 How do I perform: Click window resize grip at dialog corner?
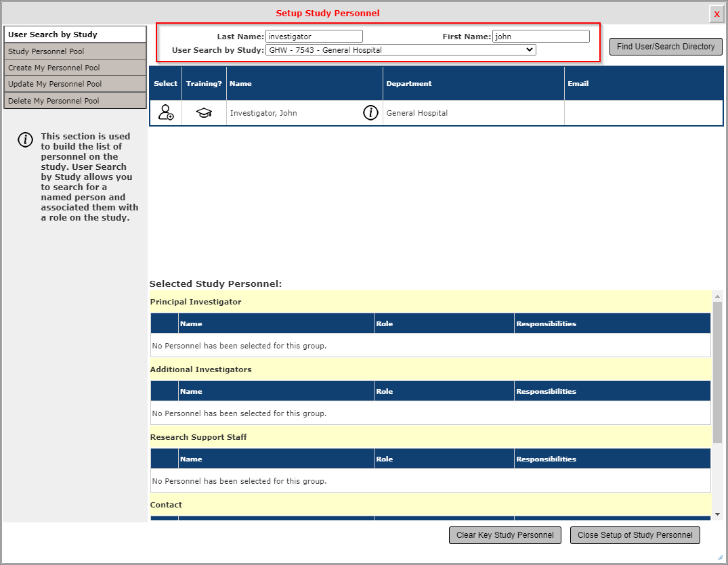pos(720,557)
